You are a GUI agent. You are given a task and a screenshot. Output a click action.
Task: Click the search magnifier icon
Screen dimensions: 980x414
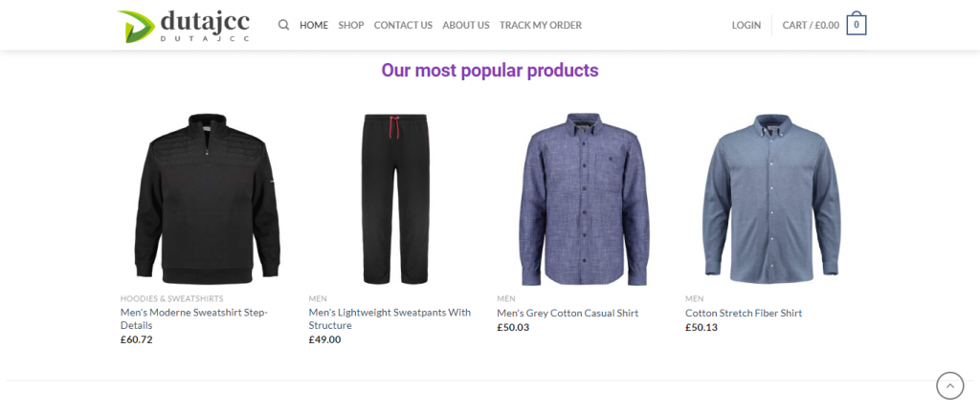point(283,25)
